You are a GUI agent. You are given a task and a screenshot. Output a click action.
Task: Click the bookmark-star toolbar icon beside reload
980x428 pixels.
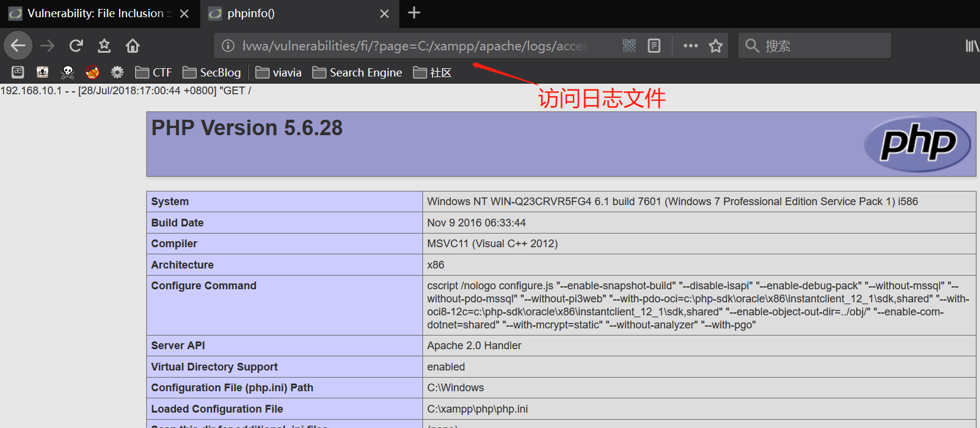coord(104,46)
